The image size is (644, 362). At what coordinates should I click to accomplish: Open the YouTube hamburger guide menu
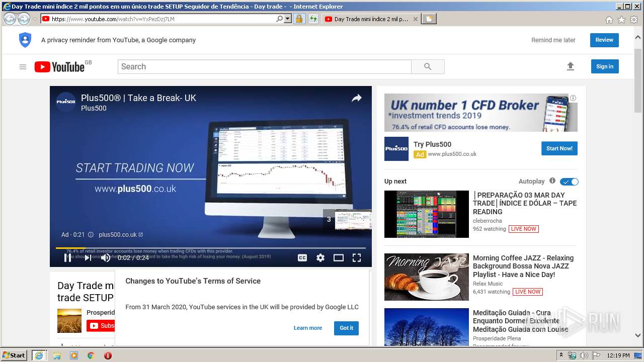point(23,67)
